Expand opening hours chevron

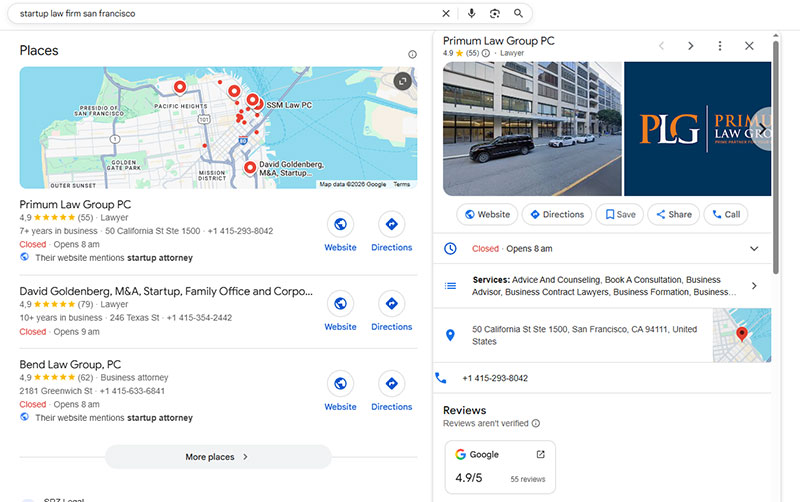tap(754, 248)
